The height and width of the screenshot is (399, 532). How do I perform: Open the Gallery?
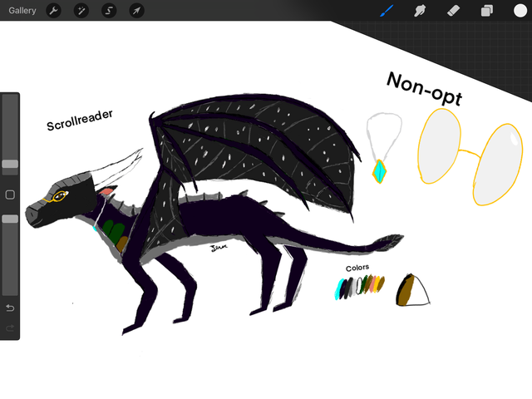(x=22, y=11)
